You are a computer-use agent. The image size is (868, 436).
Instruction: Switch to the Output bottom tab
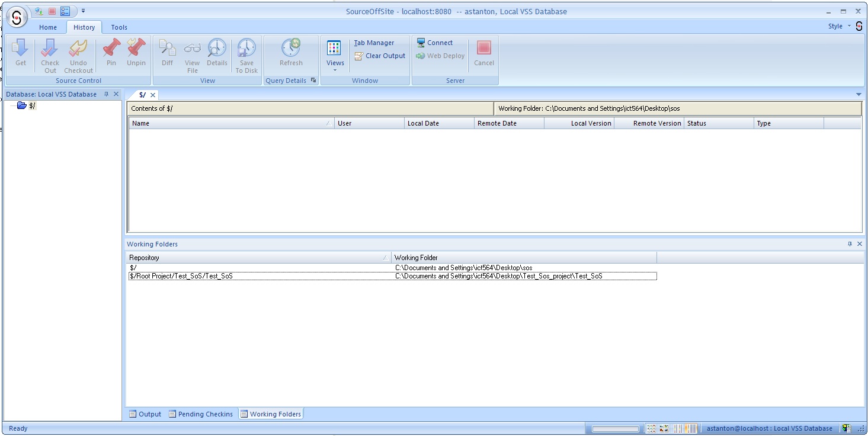(x=145, y=414)
